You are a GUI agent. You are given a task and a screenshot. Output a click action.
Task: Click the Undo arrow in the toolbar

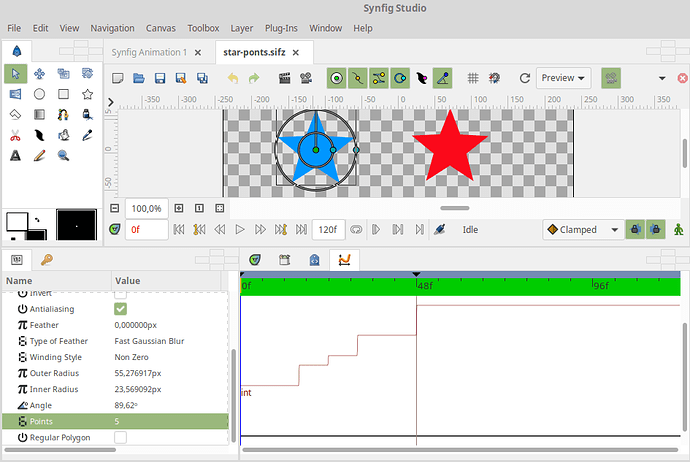233,78
